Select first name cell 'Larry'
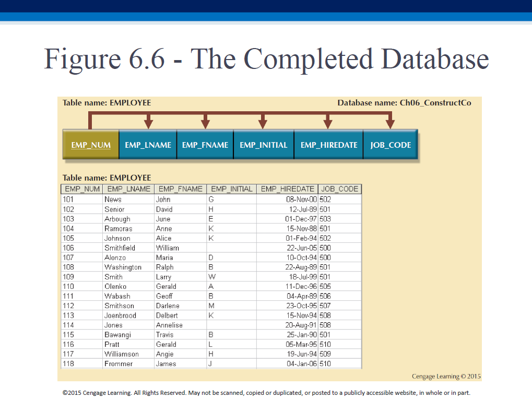 [x=181, y=276]
